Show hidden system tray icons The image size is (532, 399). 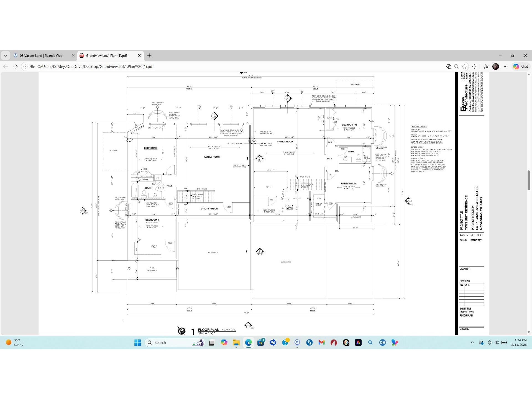click(472, 342)
